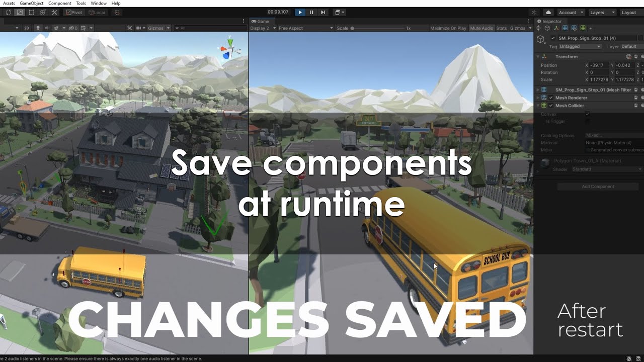Open the Tag Untagged dropdown
Screen dimensions: 644x362
point(580,46)
